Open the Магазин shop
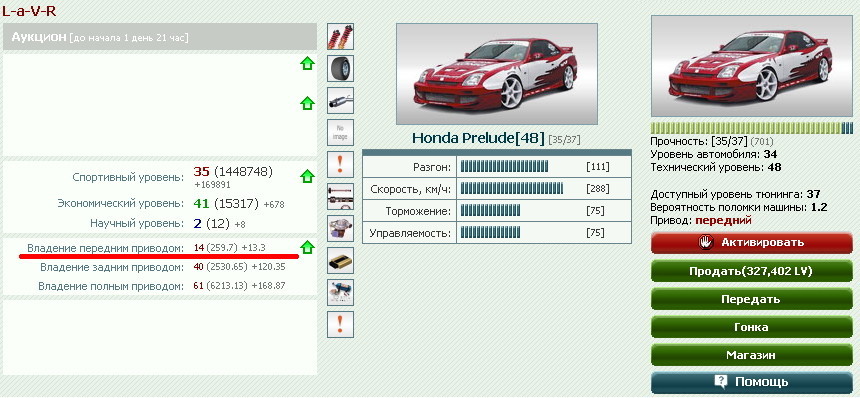Screen dimensions: 860x398 pos(752,355)
